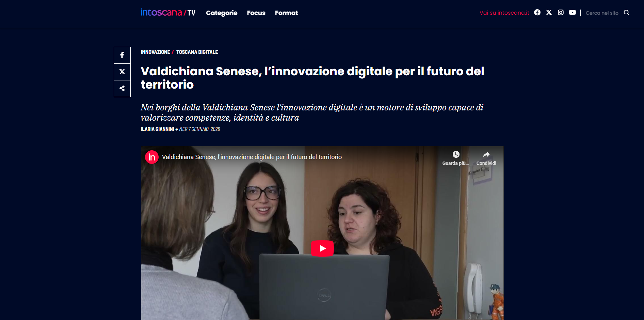The width and height of the screenshot is (644, 320).
Task: Share article on Facebook sidebar button
Action: click(x=122, y=55)
